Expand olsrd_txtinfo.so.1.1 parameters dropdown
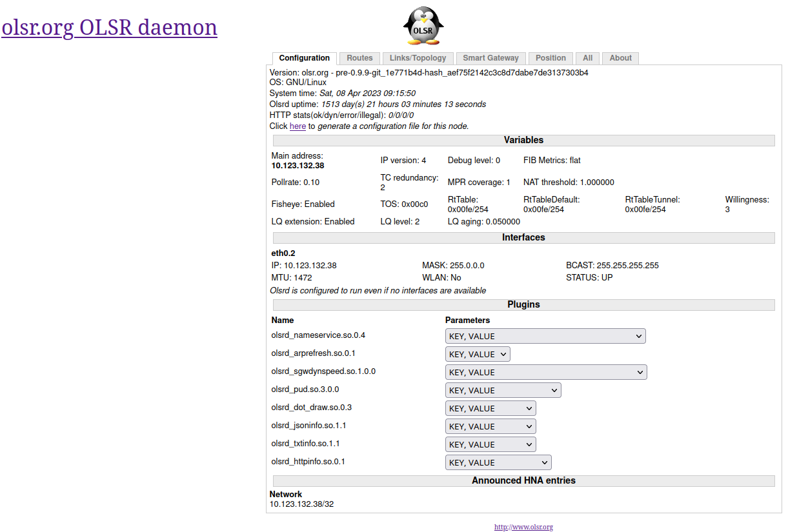This screenshot has height=532, width=788. pyautogui.click(x=490, y=444)
